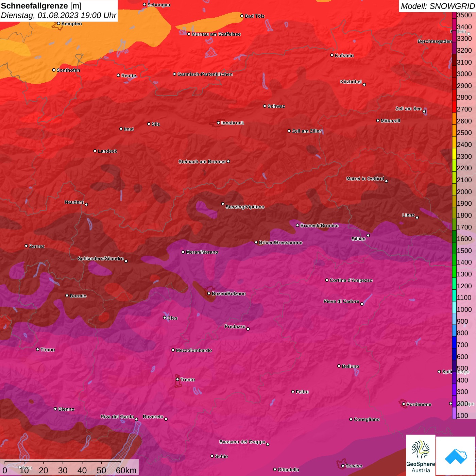Click the Innsbruck city marker

point(218,123)
